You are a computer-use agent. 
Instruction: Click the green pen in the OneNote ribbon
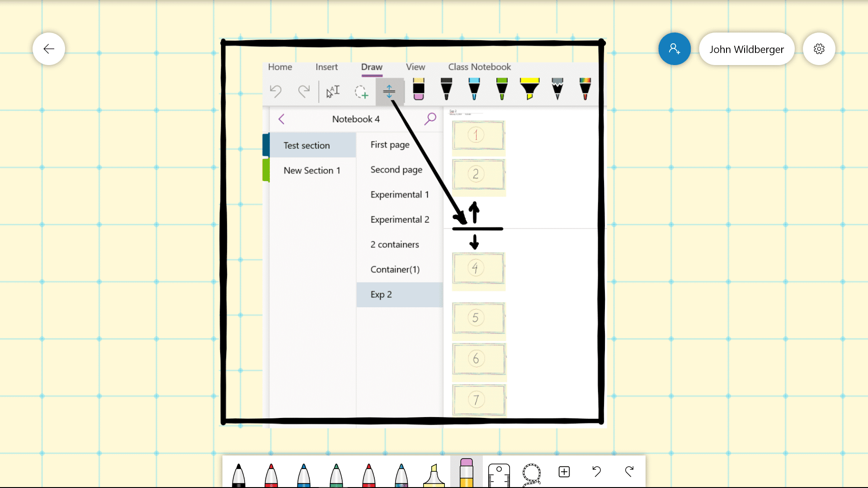502,89
